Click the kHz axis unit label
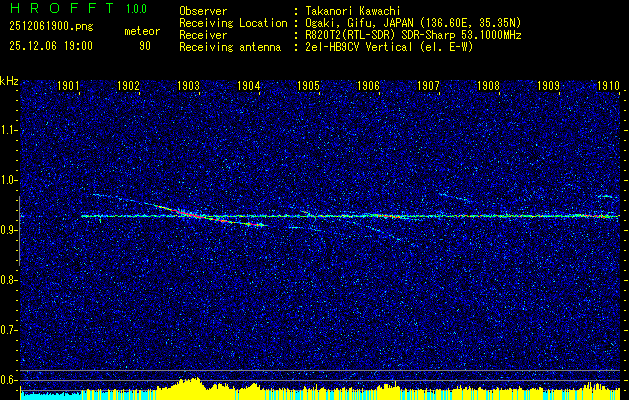This screenshot has width=629, height=400. tap(9, 81)
